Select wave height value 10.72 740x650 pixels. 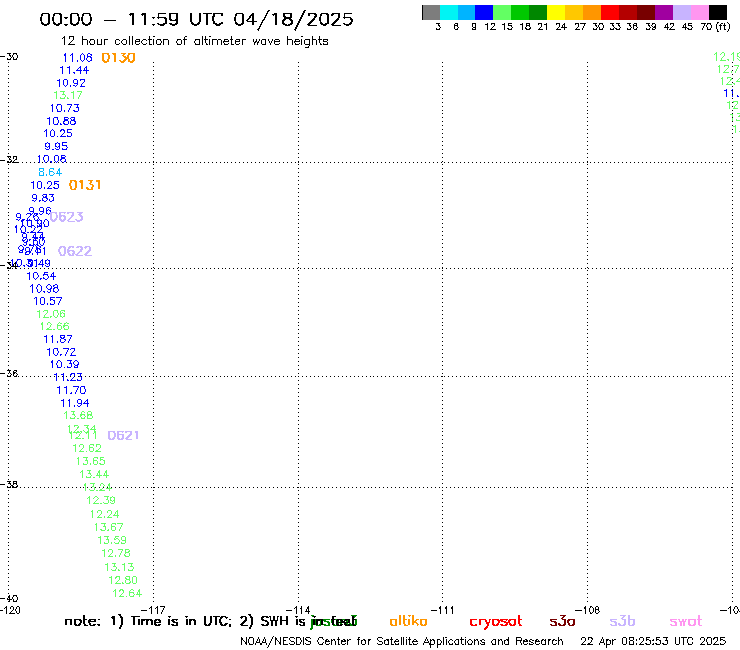pyautogui.click(x=61, y=352)
